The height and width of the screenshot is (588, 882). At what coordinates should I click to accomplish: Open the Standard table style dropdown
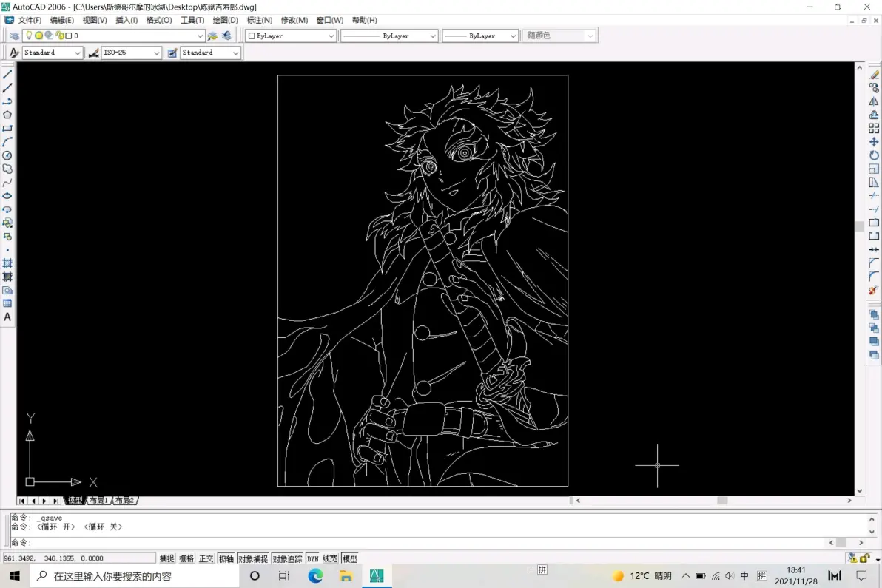click(235, 53)
